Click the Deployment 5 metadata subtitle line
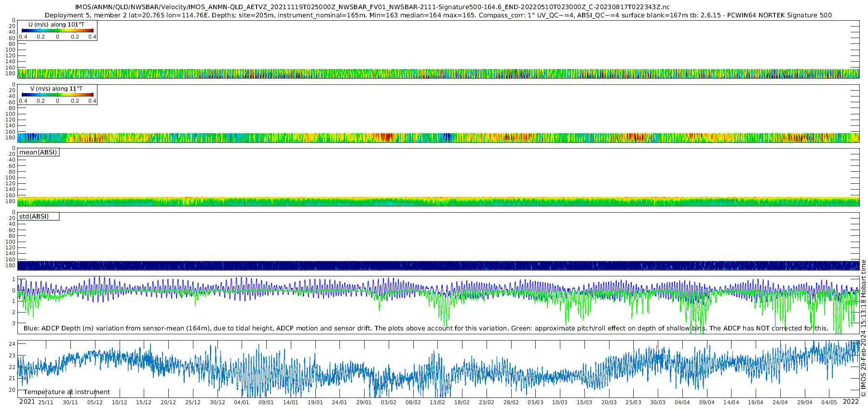The image size is (868, 410). click(x=438, y=15)
